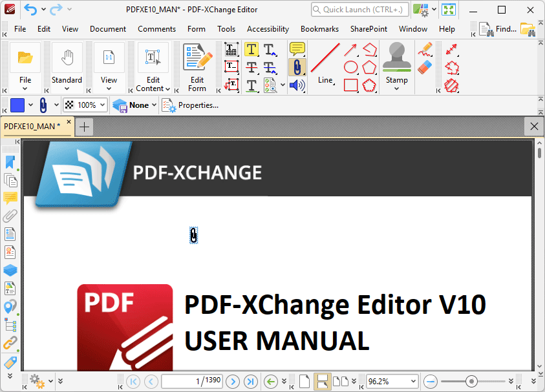This screenshot has height=392, width=545.
Task: Open the Accessibility menu
Action: click(268, 29)
